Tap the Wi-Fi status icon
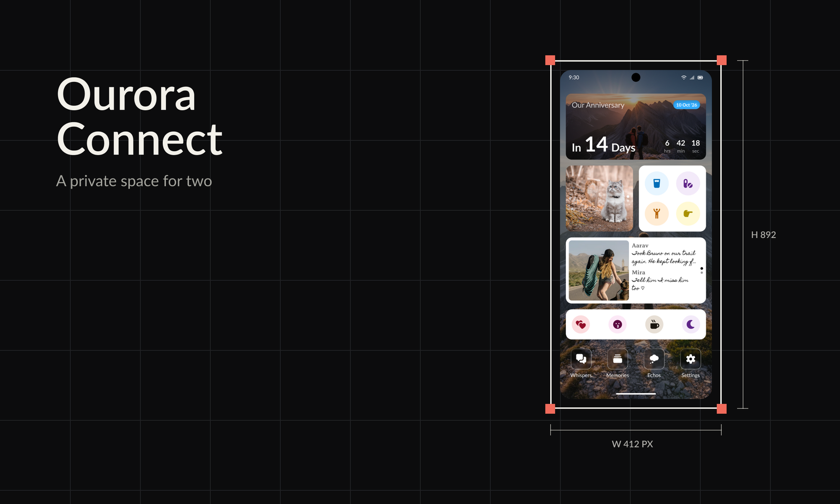The width and height of the screenshot is (840, 504). [684, 77]
